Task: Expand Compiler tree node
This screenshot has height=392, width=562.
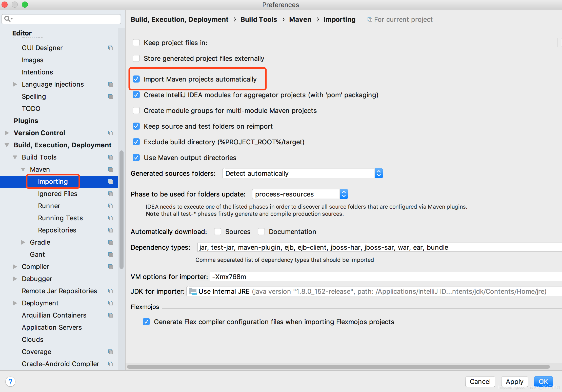Action: (15, 267)
